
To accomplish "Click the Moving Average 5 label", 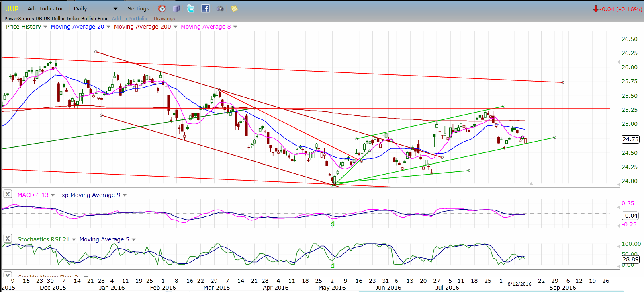I will coord(104,239).
